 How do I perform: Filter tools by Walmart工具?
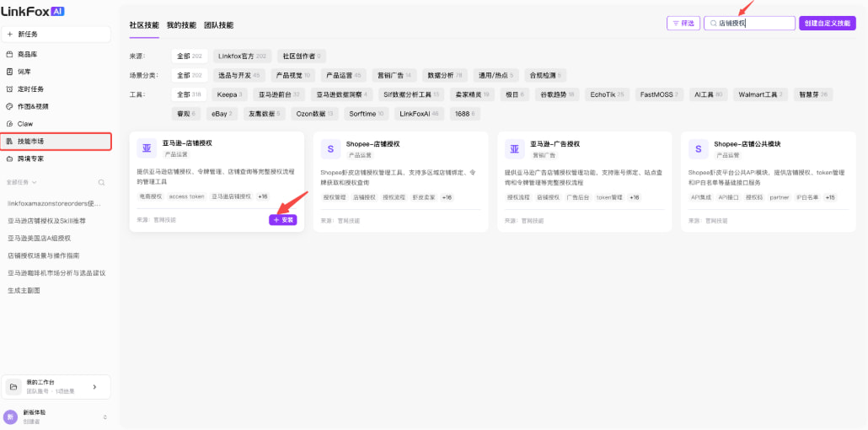[x=761, y=94]
